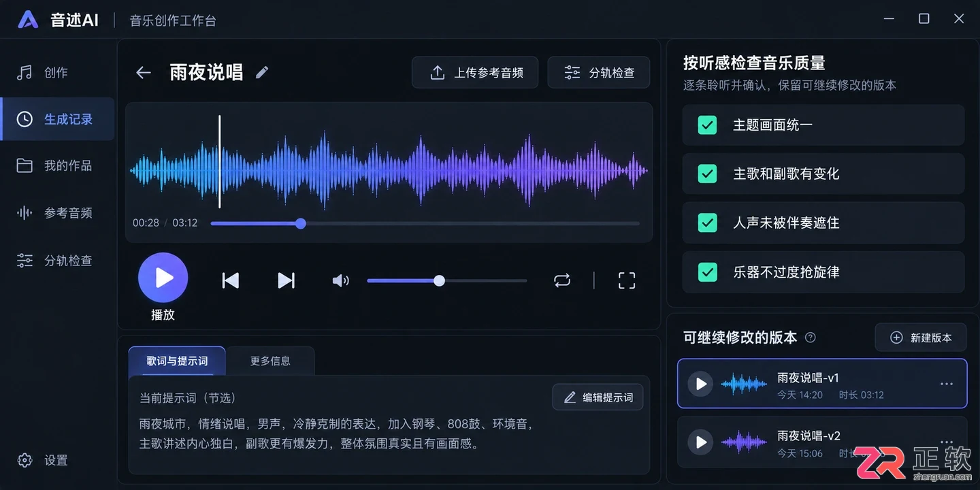980x490 pixels.
Task: Enter fullscreen using the expand icon
Action: coord(627,280)
